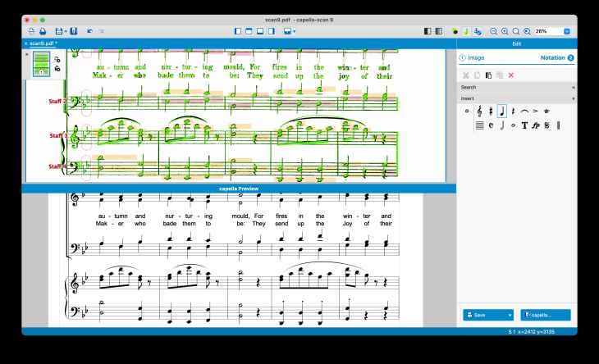The height and width of the screenshot is (364, 599).
Task: Switch to the Image tab
Action: pos(476,58)
